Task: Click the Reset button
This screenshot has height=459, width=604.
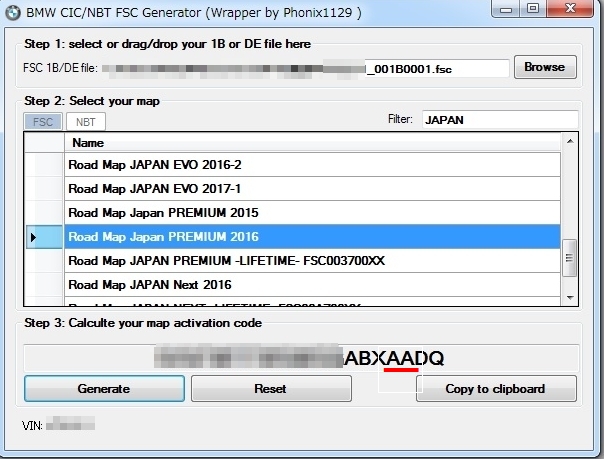Action: click(271, 389)
